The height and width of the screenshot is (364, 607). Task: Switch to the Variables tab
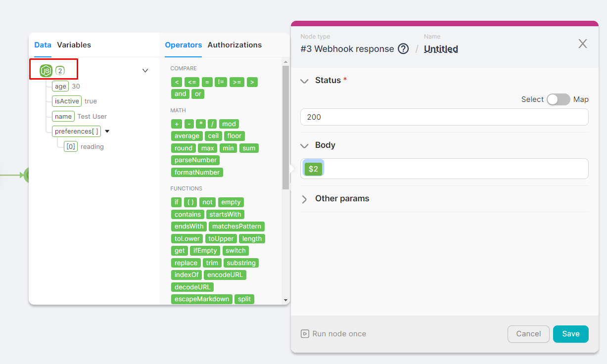coord(74,45)
